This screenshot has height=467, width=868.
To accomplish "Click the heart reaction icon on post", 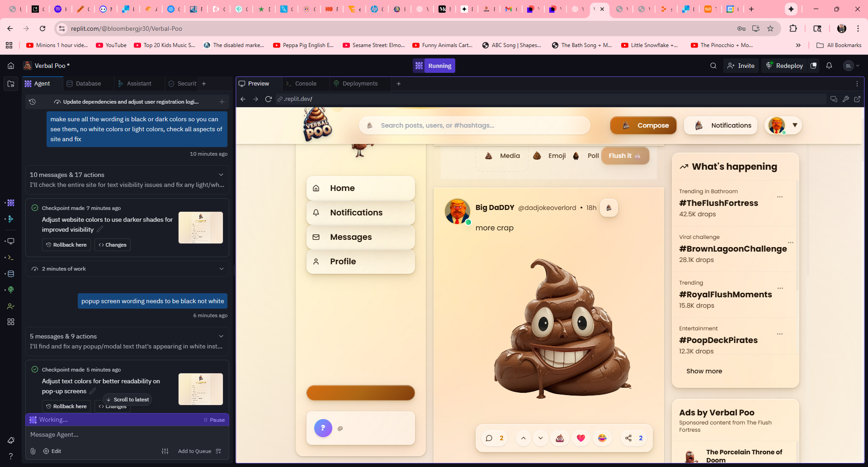I will (581, 438).
